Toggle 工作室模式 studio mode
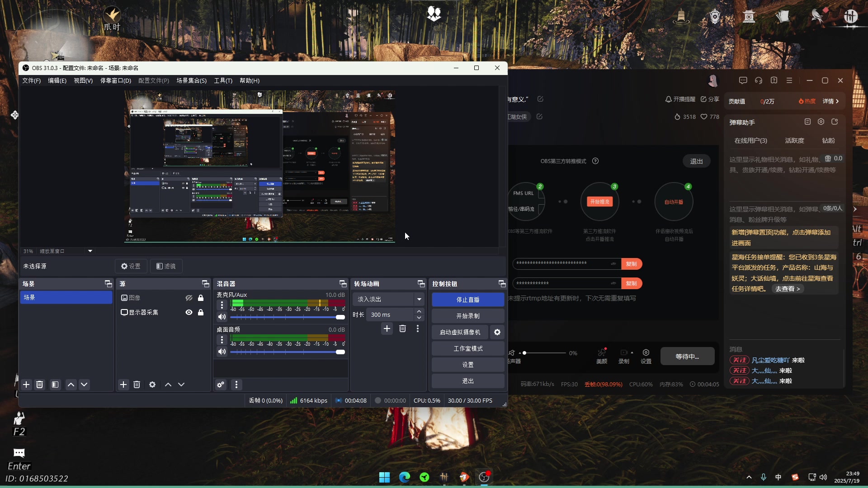Viewport: 868px width, 488px height. pos(468,348)
